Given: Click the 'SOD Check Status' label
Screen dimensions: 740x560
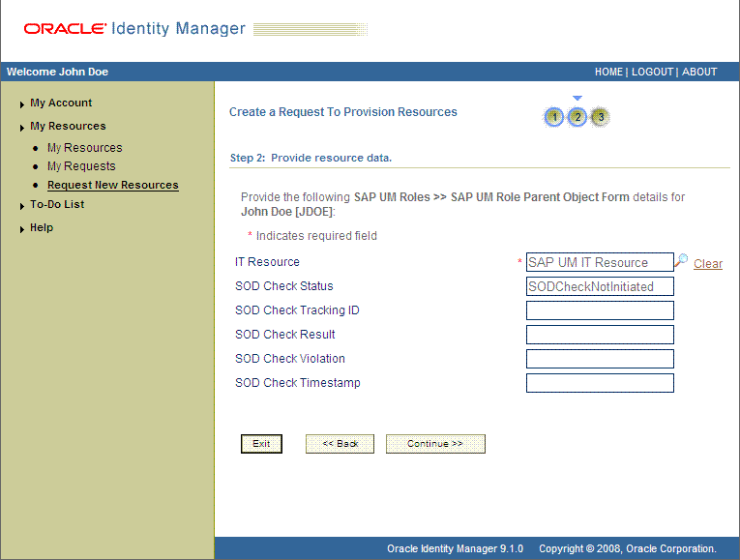Looking at the screenshot, I should pos(284,286).
